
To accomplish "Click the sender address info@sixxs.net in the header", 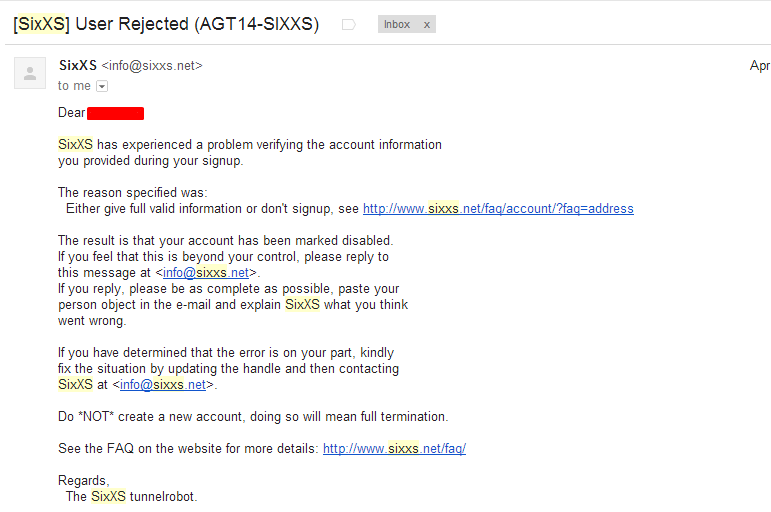I will (152, 66).
